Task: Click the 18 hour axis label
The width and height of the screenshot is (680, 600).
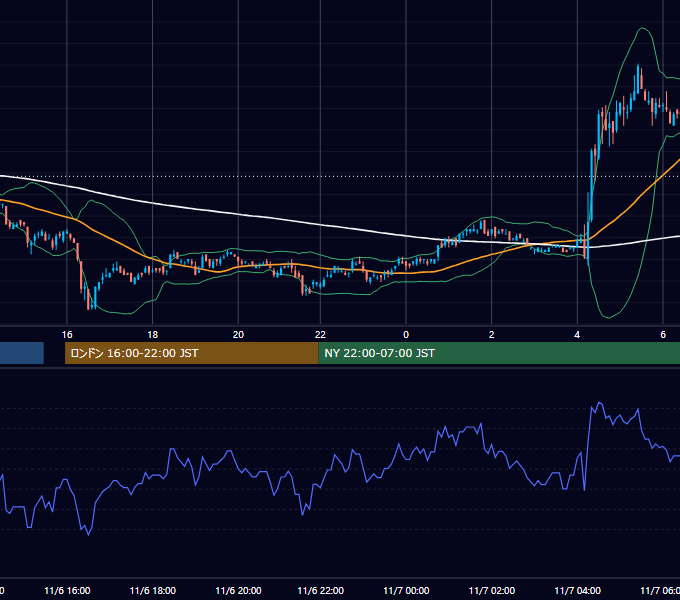Action: coord(153,335)
